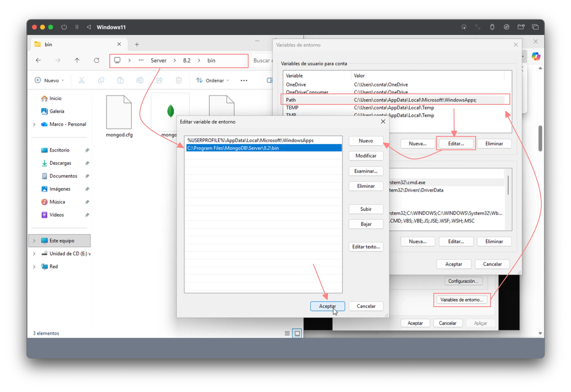Switch to large icons view
The image size is (571, 392).
coord(297,333)
